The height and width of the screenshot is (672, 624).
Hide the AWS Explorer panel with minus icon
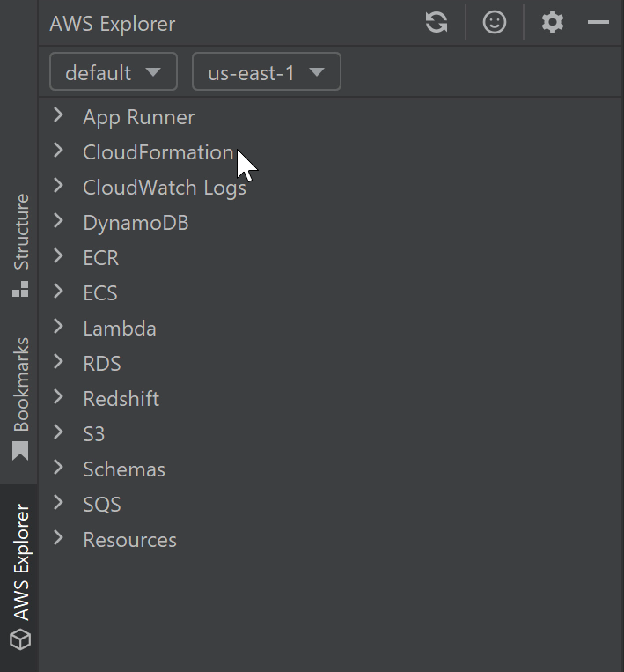(598, 23)
